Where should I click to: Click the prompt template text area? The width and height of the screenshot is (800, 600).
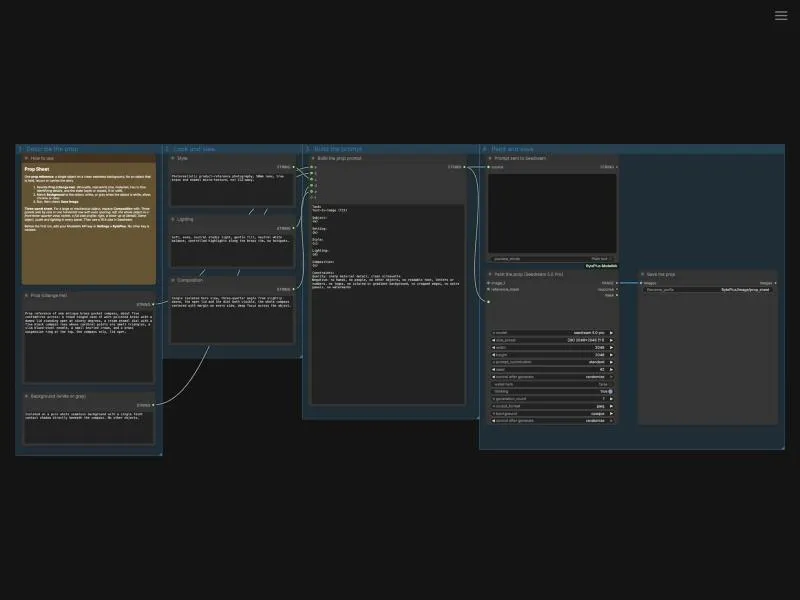388,304
